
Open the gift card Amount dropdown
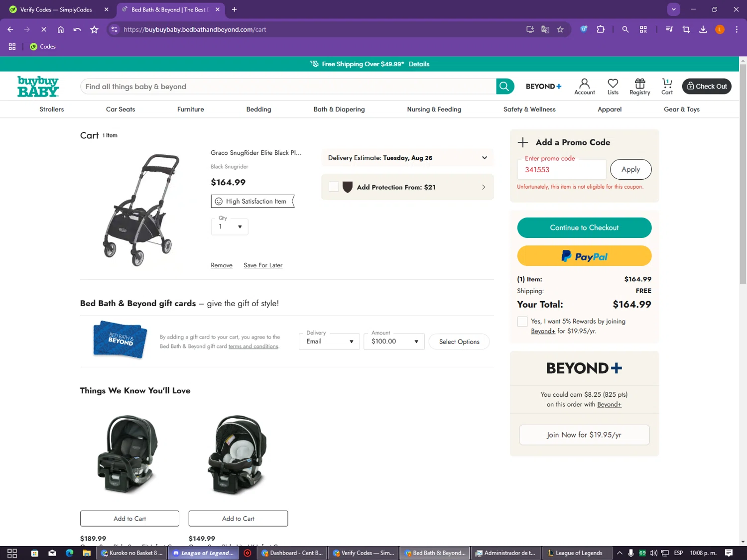coord(394,341)
